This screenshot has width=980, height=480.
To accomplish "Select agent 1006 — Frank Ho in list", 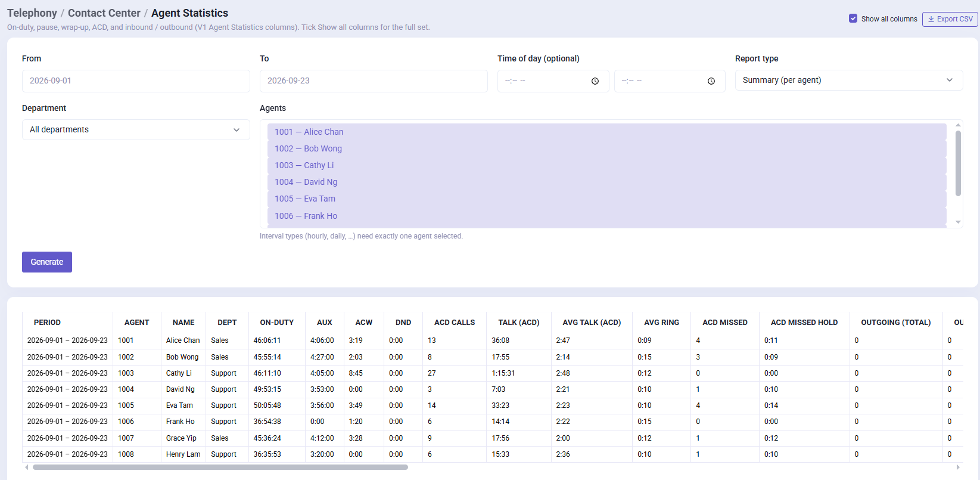I will [606, 216].
